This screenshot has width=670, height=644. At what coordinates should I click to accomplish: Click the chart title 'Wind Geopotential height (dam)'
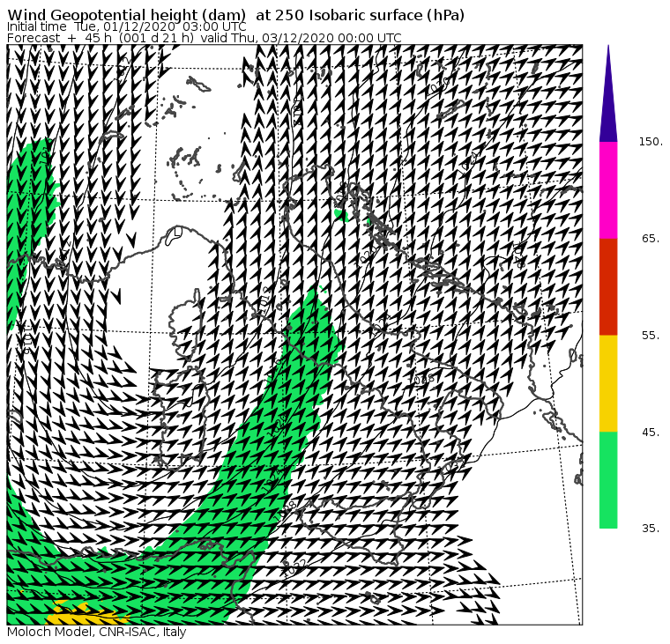click(x=126, y=15)
